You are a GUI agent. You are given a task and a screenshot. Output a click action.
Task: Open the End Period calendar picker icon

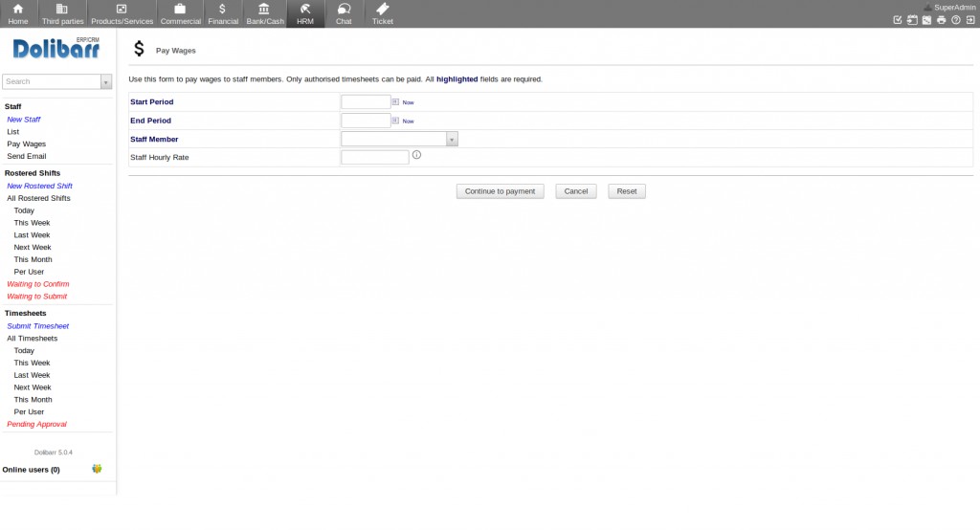[395, 120]
